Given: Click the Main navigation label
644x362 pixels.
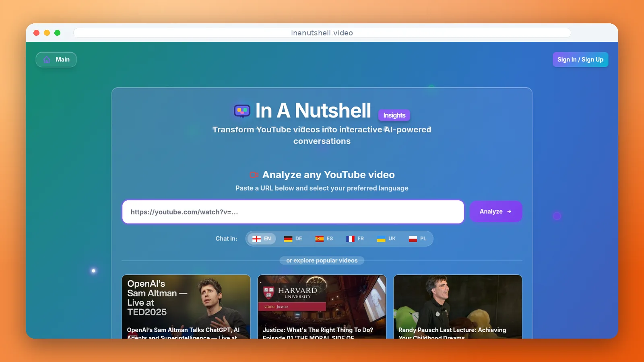Looking at the screenshot, I should (x=63, y=60).
